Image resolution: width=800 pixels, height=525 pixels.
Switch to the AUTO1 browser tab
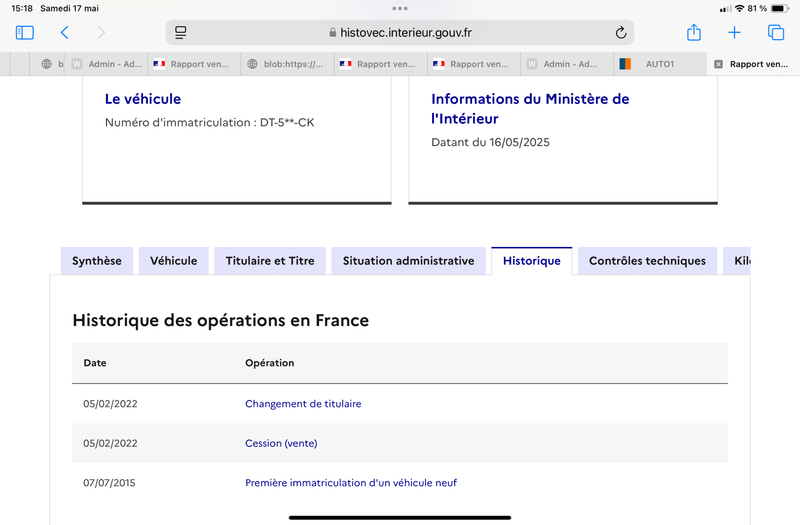(660, 64)
